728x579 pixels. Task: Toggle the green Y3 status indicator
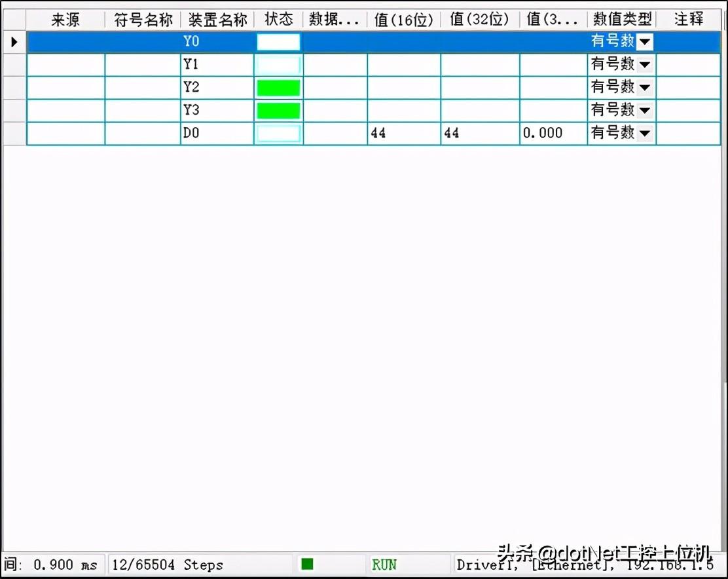tap(278, 111)
